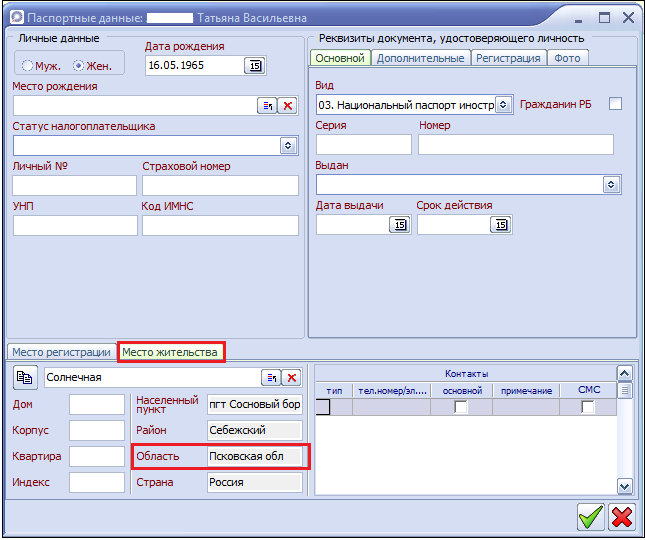Click the Личный № input field
The image size is (645, 540).
tap(74, 185)
